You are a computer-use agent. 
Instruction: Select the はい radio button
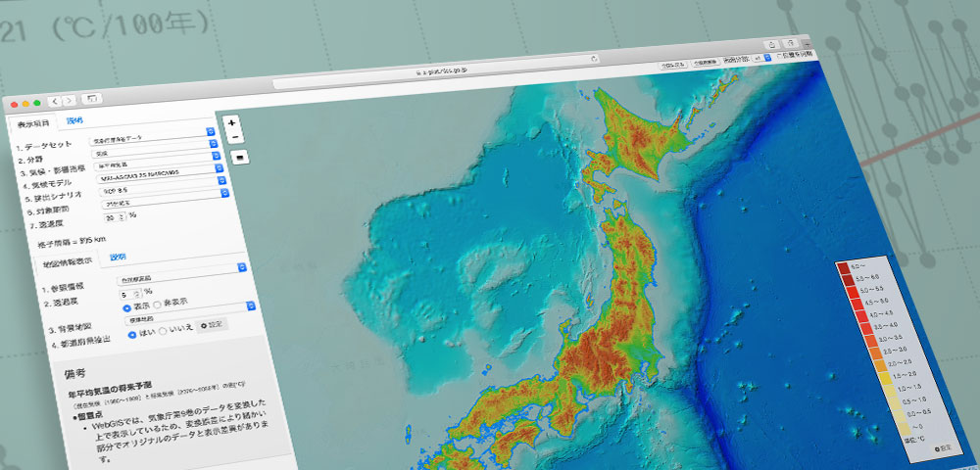[x=132, y=335]
